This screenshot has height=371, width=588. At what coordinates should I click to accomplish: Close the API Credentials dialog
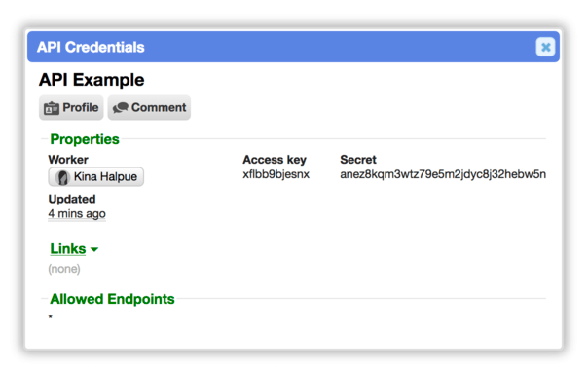[545, 47]
